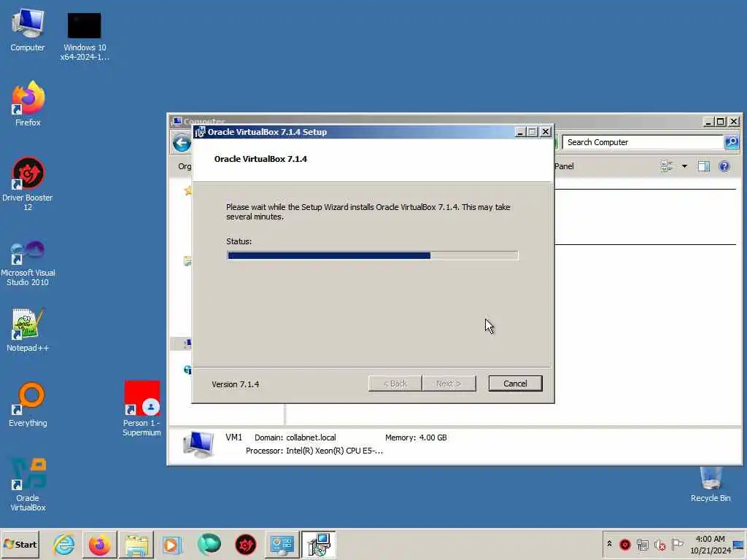Image resolution: width=747 pixels, height=560 pixels.
Task: Click the Back arrow in Computer window
Action: tap(182, 142)
